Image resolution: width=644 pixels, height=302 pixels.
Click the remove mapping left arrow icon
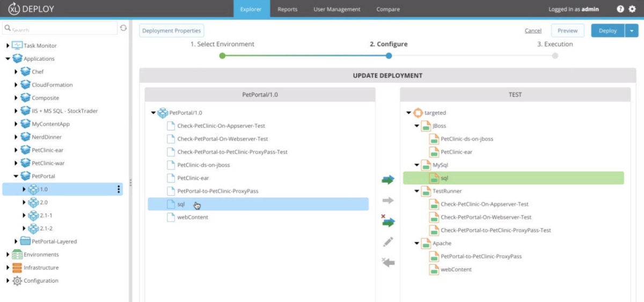click(x=387, y=262)
